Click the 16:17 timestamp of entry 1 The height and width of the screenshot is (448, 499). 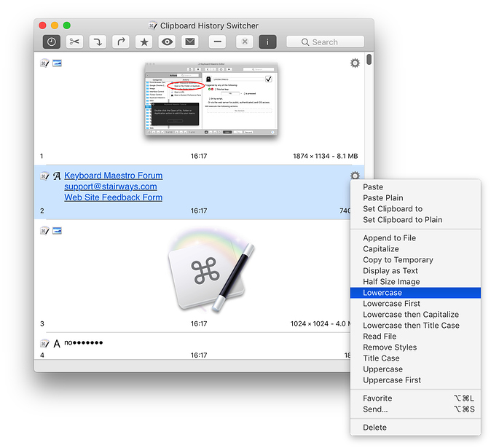(199, 156)
